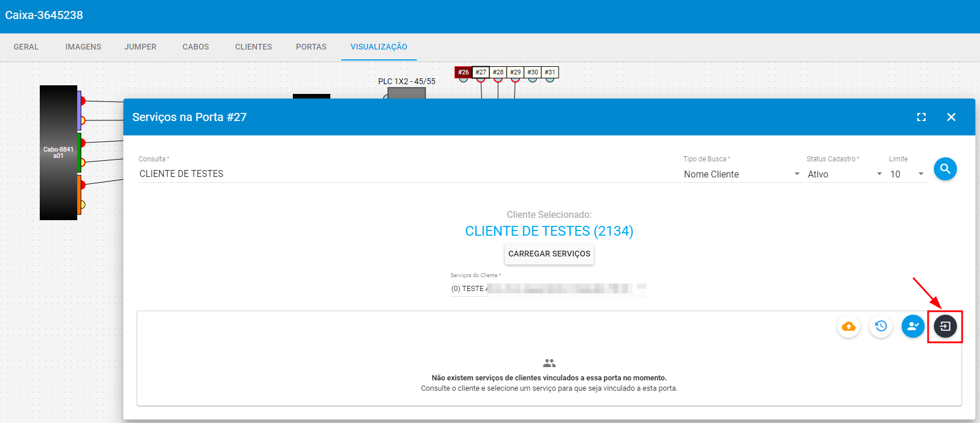Select port label #30
980x423 pixels.
click(x=533, y=72)
